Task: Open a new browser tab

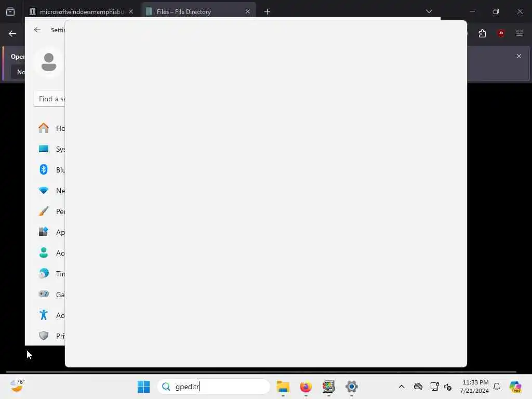Action: pyautogui.click(x=268, y=12)
